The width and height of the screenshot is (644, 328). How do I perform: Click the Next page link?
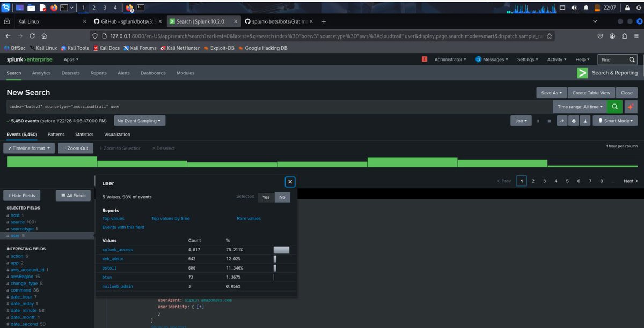coord(631,181)
